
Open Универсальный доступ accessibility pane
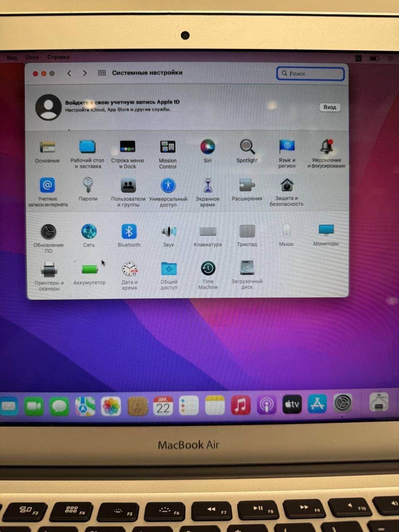tap(168, 186)
